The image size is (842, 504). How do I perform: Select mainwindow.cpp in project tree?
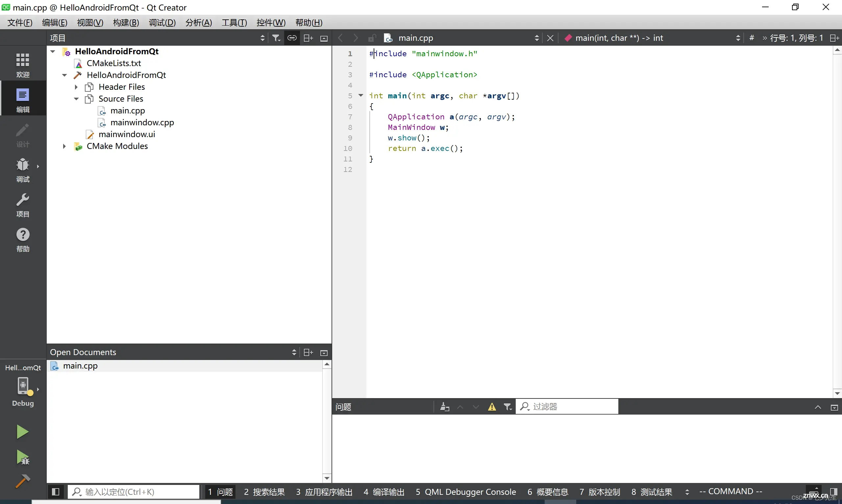point(142,122)
